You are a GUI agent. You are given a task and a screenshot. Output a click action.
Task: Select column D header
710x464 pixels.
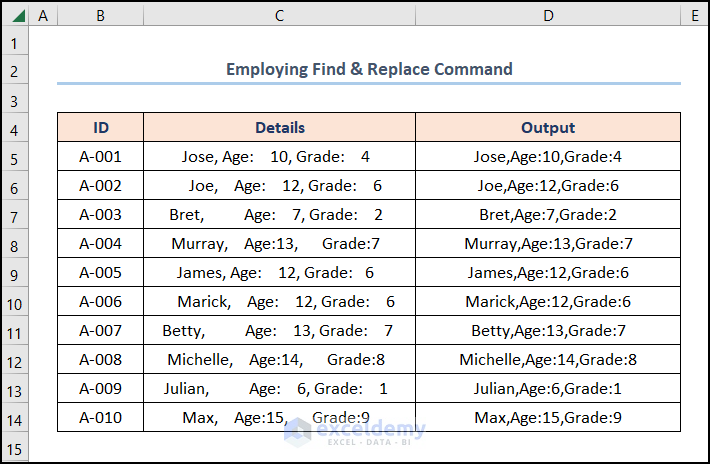(548, 15)
